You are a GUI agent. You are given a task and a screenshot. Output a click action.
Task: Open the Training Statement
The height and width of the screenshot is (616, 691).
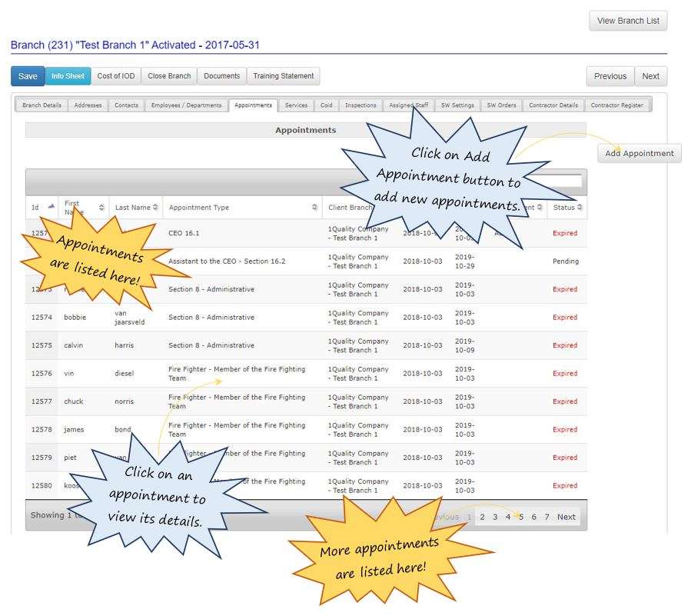tap(283, 75)
